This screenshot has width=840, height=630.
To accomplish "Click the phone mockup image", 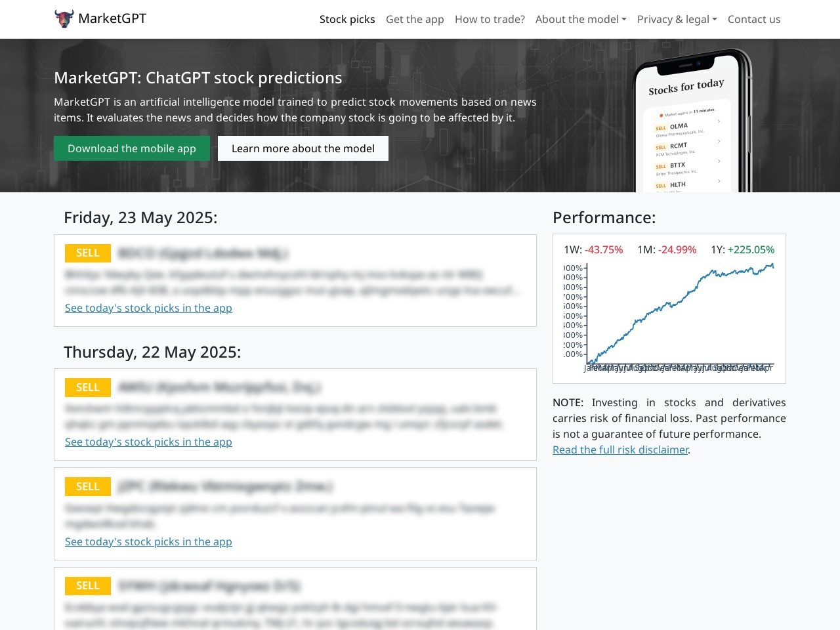I will click(x=692, y=121).
